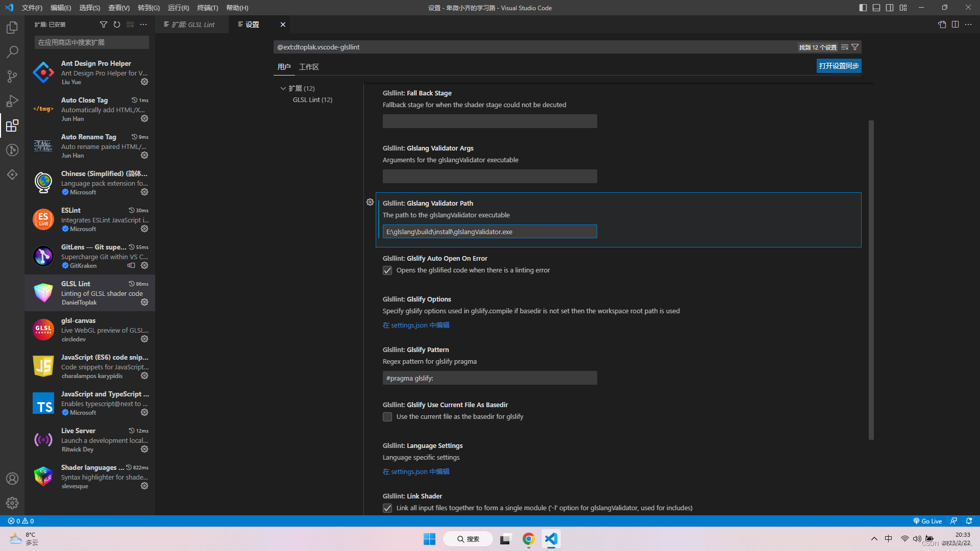
Task: Open the GitLens activity bar icon
Action: [x=12, y=174]
